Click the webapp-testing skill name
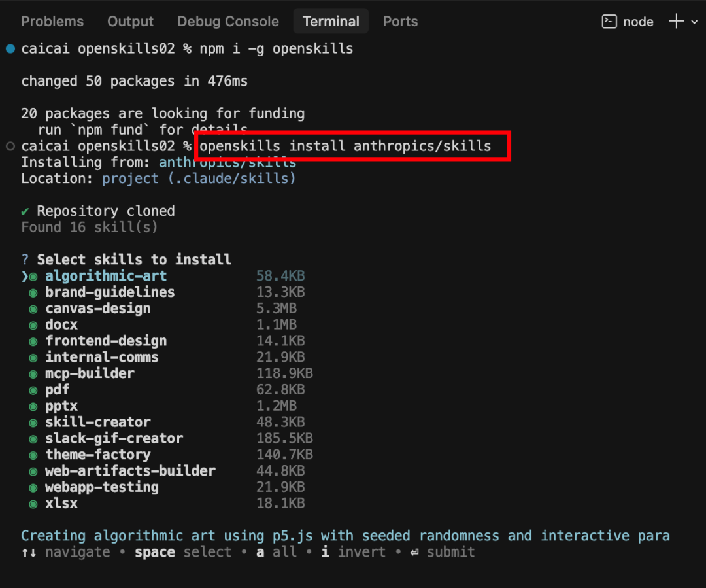 point(102,487)
